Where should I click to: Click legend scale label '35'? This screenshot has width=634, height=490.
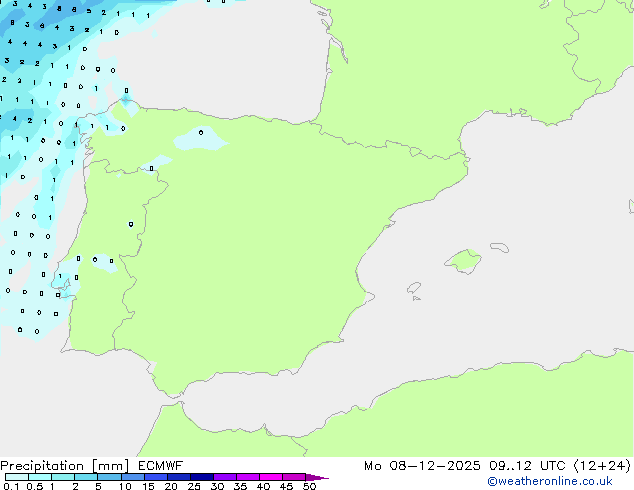click(x=240, y=486)
